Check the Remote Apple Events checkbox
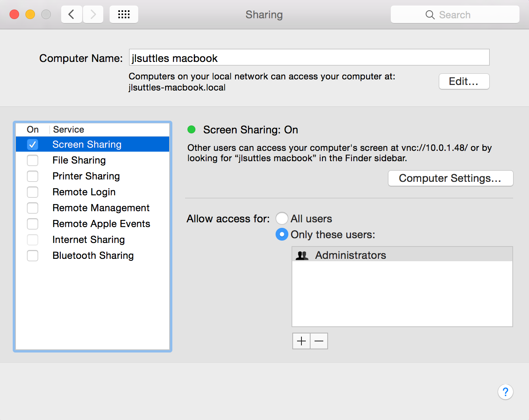The image size is (529, 420). click(x=33, y=224)
